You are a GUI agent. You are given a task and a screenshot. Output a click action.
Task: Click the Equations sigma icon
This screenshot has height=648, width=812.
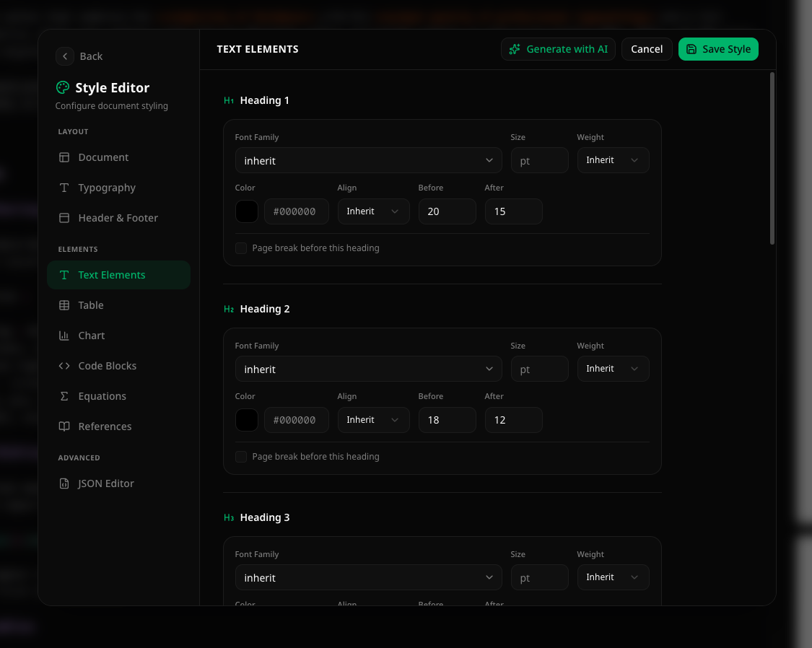(64, 396)
